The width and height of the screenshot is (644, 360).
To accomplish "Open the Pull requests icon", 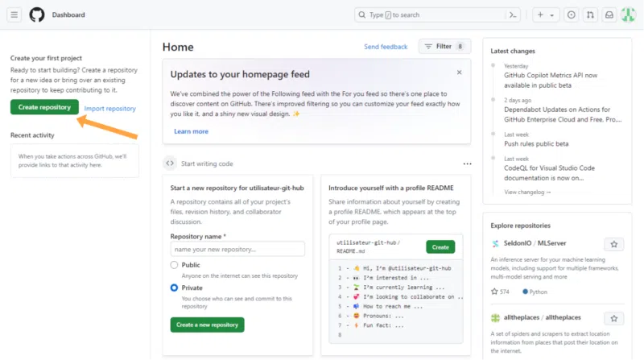I will (590, 14).
